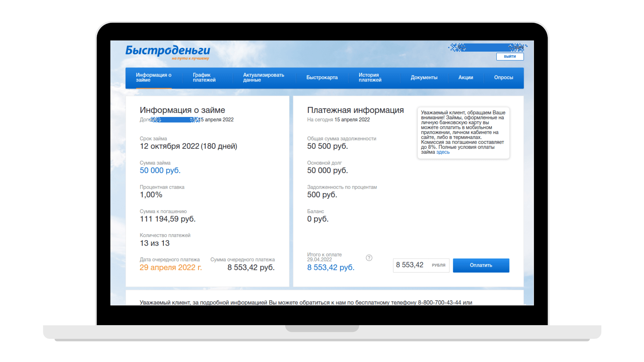This screenshot has width=644, height=362.
Task: Open the Опросы tab
Action: click(503, 77)
